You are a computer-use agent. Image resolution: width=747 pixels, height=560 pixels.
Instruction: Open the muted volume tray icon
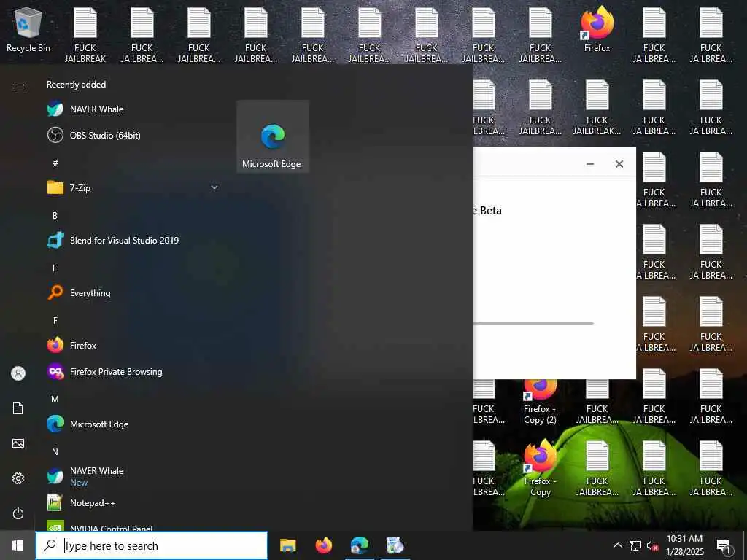point(653,545)
